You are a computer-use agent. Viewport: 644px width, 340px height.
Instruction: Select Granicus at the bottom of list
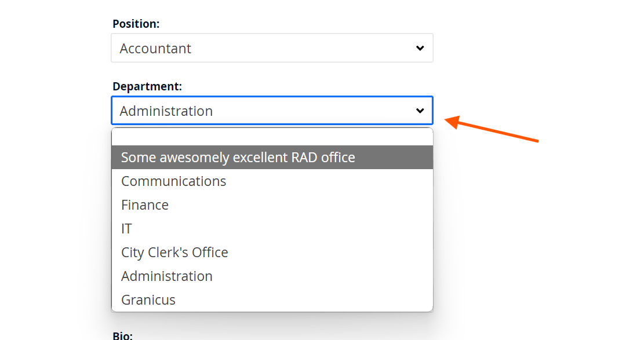coord(272,300)
